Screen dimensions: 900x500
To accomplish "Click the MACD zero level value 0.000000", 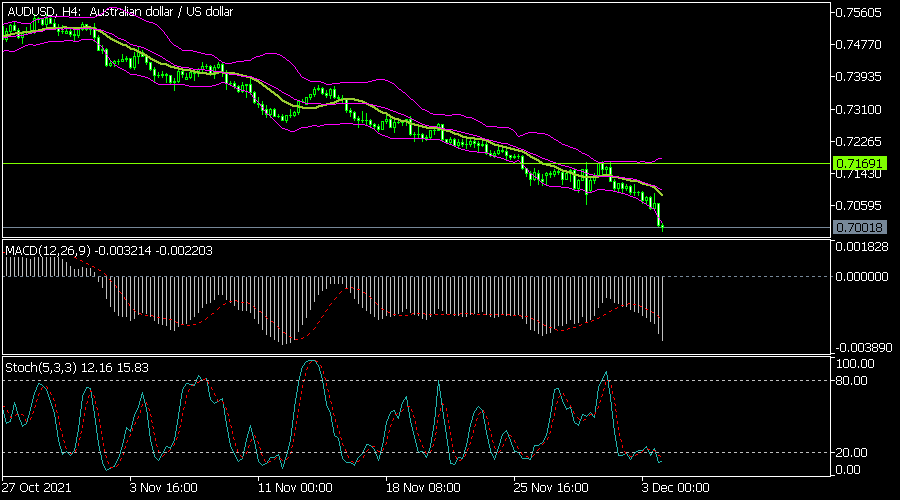I will 861,277.
